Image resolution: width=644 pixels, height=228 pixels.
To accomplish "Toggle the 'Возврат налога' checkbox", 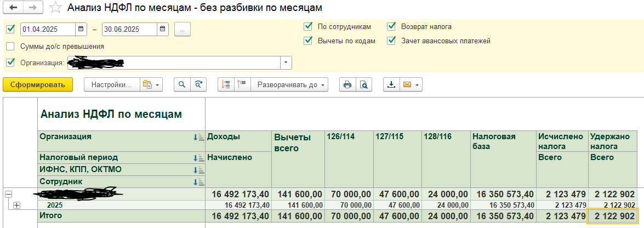I will coord(391,26).
